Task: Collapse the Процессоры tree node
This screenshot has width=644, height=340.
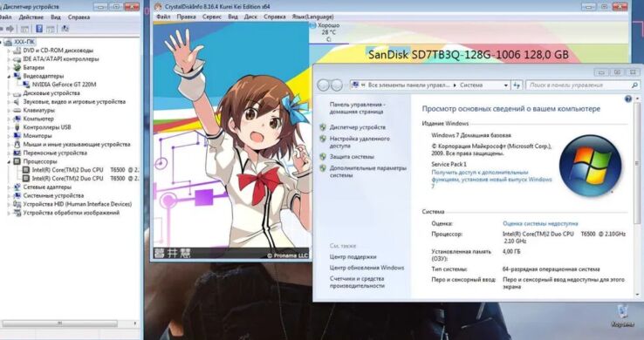Action: point(9,161)
